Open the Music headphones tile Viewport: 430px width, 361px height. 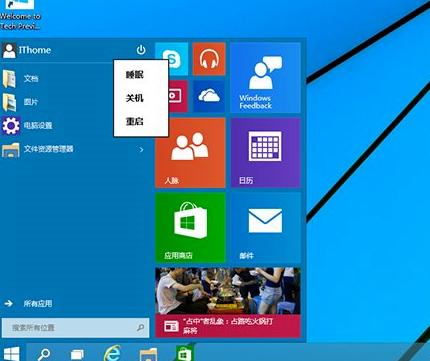coord(209,59)
